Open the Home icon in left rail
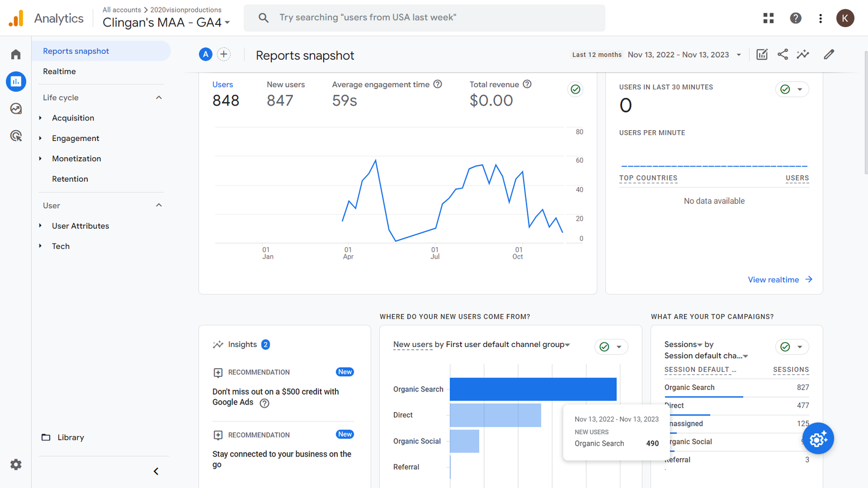 coord(16,54)
